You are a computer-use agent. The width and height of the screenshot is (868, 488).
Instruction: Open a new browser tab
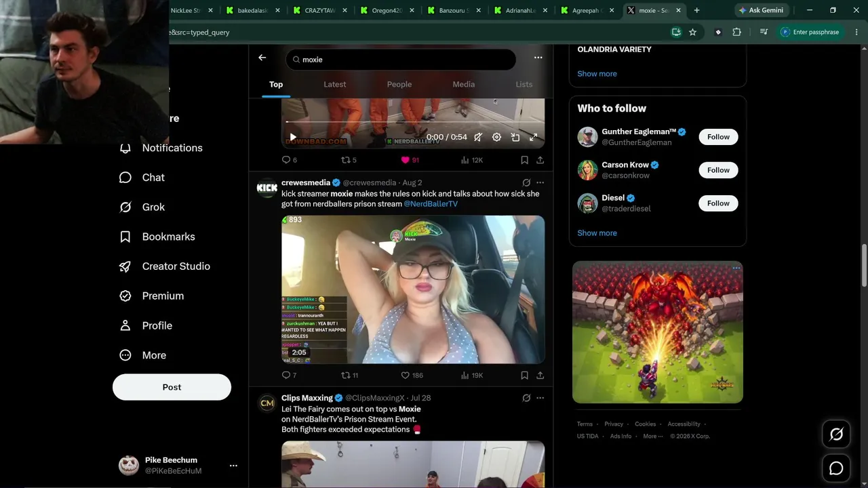point(696,10)
